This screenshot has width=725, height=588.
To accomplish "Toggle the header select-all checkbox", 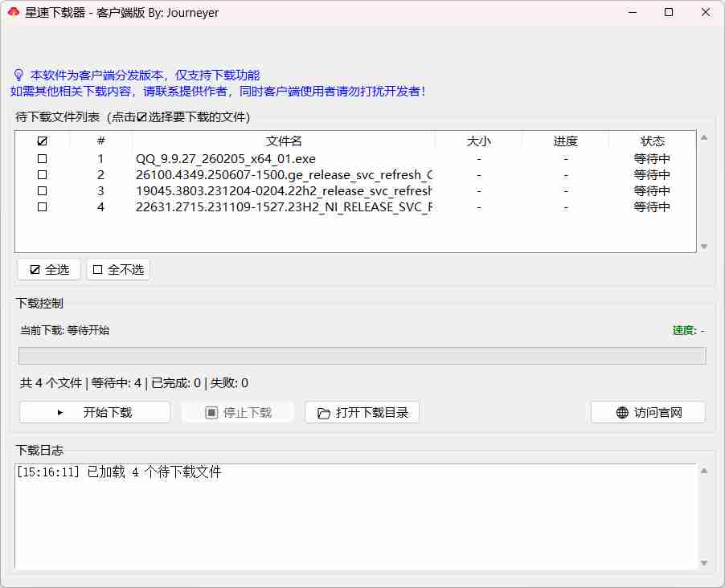I will click(x=43, y=141).
